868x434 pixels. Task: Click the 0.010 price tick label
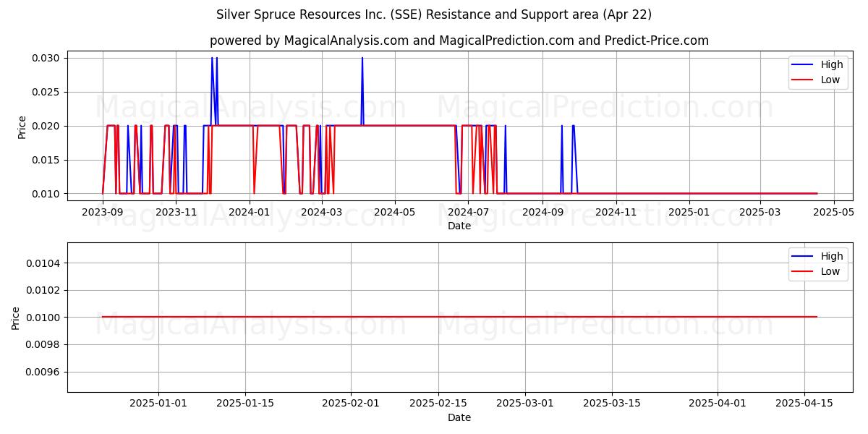click(x=47, y=194)
